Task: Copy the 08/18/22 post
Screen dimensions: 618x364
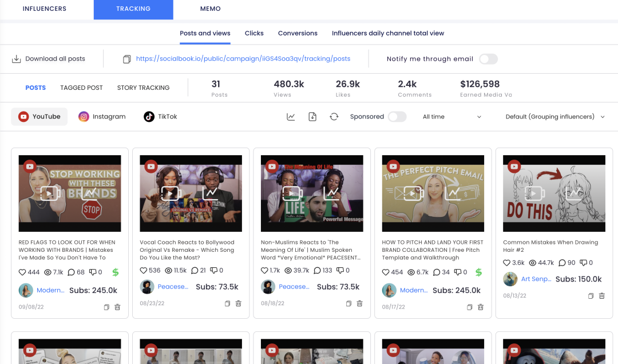Action: point(348,304)
